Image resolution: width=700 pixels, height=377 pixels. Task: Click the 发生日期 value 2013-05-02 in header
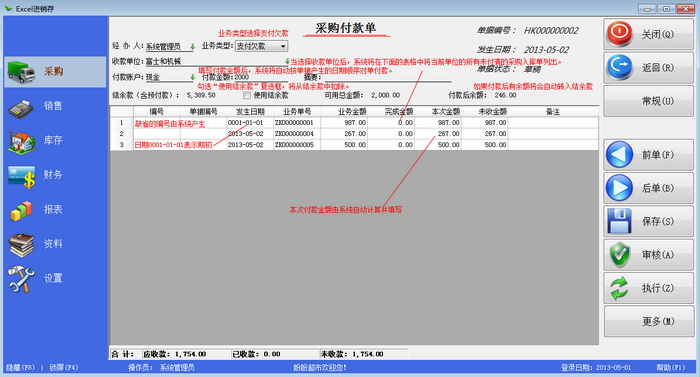coord(546,50)
